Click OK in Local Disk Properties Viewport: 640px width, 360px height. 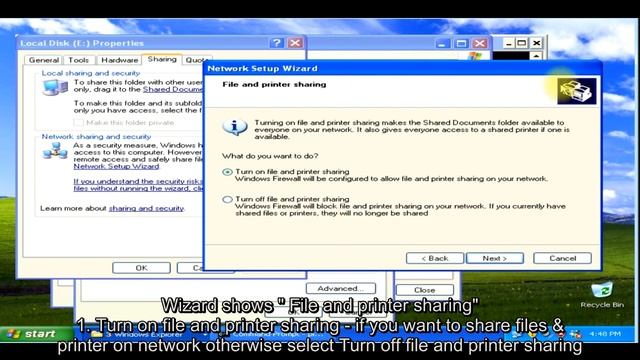click(x=141, y=268)
